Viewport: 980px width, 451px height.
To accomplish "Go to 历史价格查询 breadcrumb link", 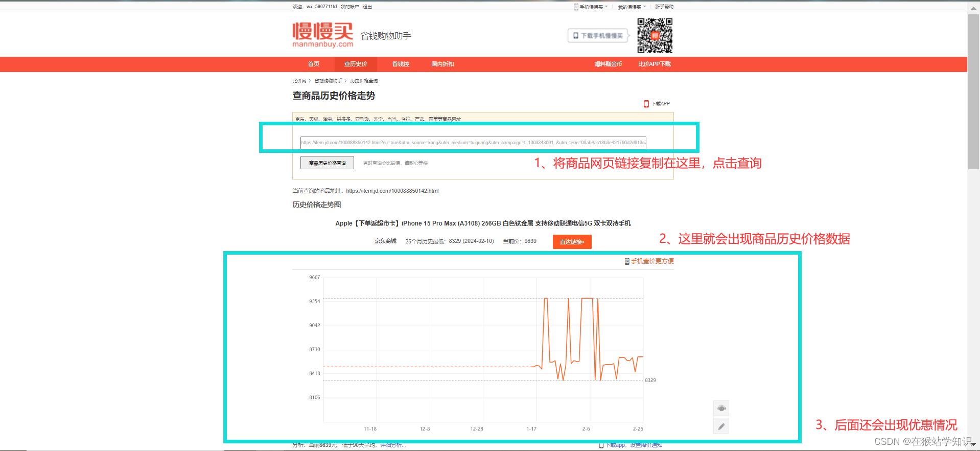I will pos(364,81).
